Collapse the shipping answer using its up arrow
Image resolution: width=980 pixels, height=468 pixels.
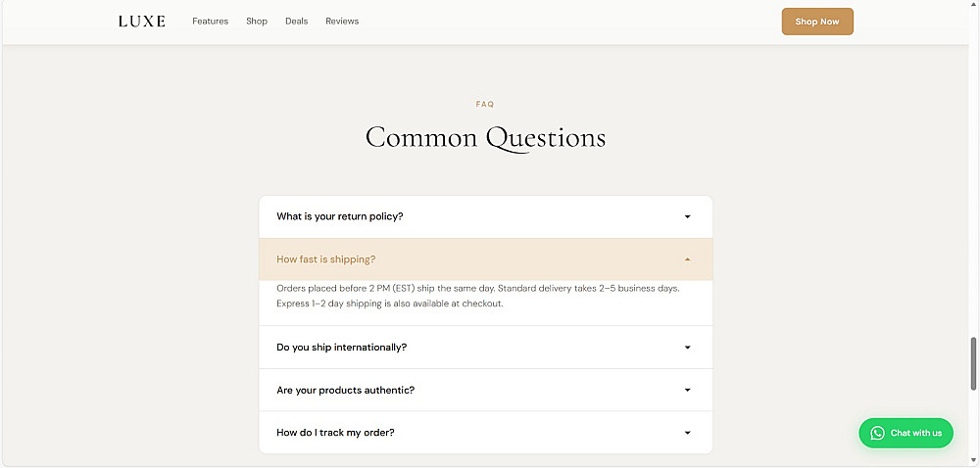pos(687,259)
